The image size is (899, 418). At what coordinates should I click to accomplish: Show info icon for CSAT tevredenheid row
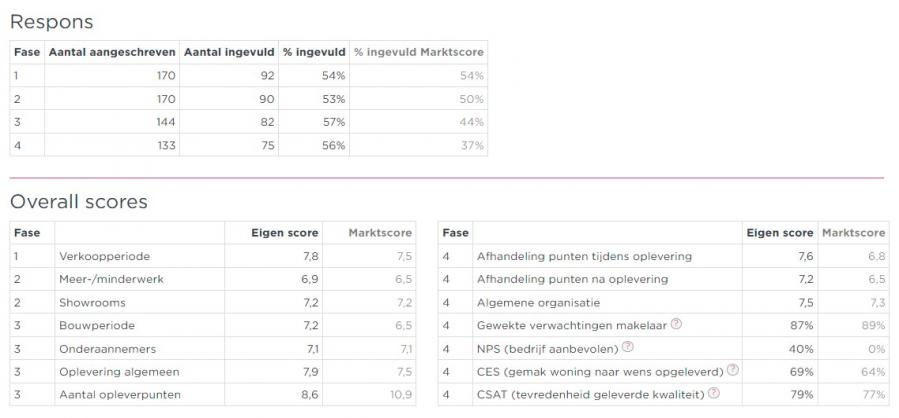tap(714, 393)
